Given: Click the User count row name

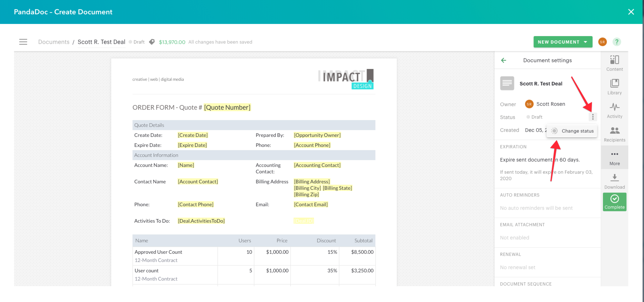Looking at the screenshot, I should tap(146, 271).
